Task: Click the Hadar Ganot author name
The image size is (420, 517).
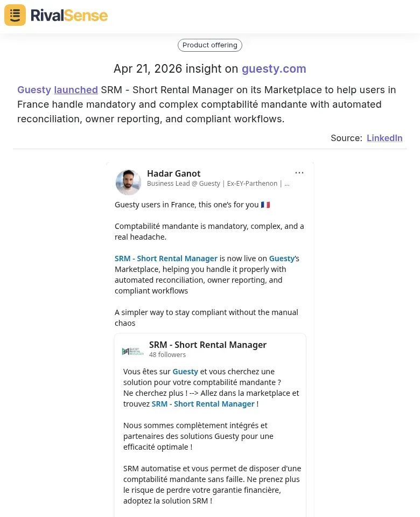Action: coord(173,173)
